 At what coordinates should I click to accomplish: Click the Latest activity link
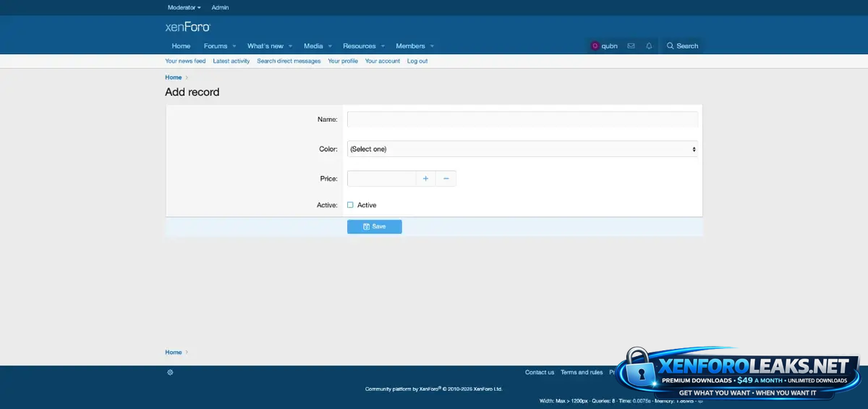pos(231,61)
